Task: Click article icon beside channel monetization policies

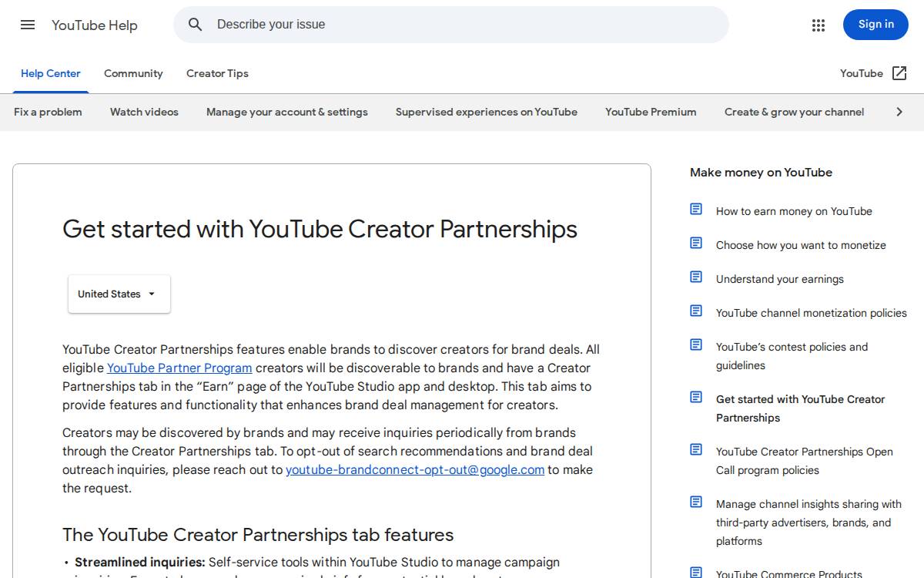Action: point(696,311)
